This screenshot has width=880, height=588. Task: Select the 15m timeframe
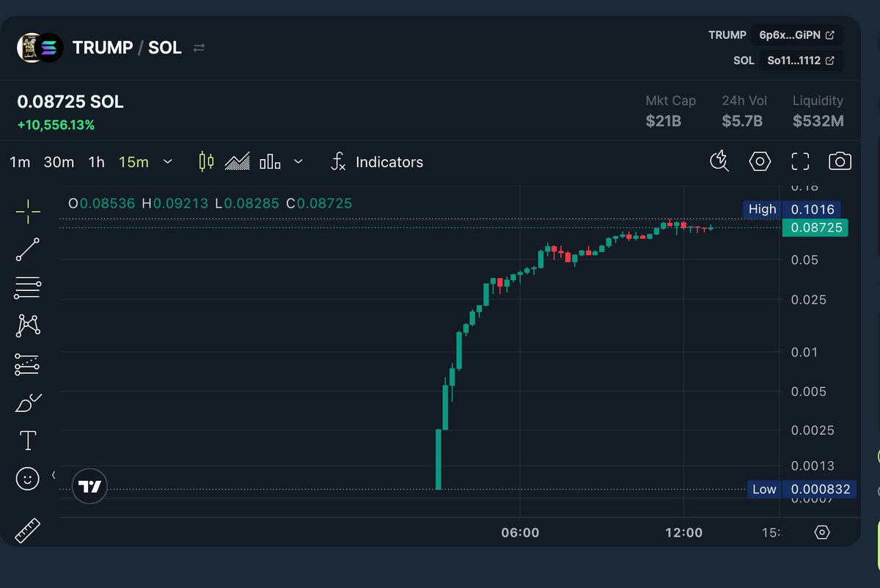click(x=133, y=162)
